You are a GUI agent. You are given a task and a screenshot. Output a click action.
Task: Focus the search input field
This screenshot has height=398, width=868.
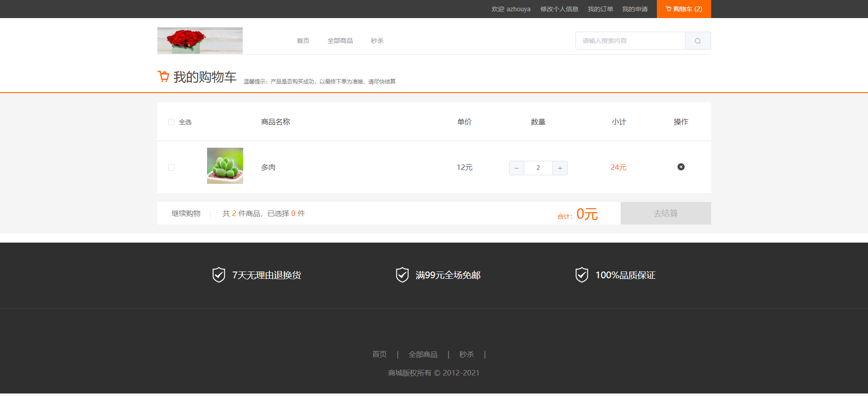[630, 41]
